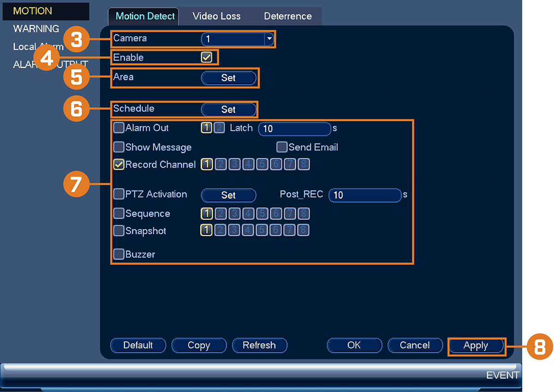Click the Latch seconds input field

295,129
